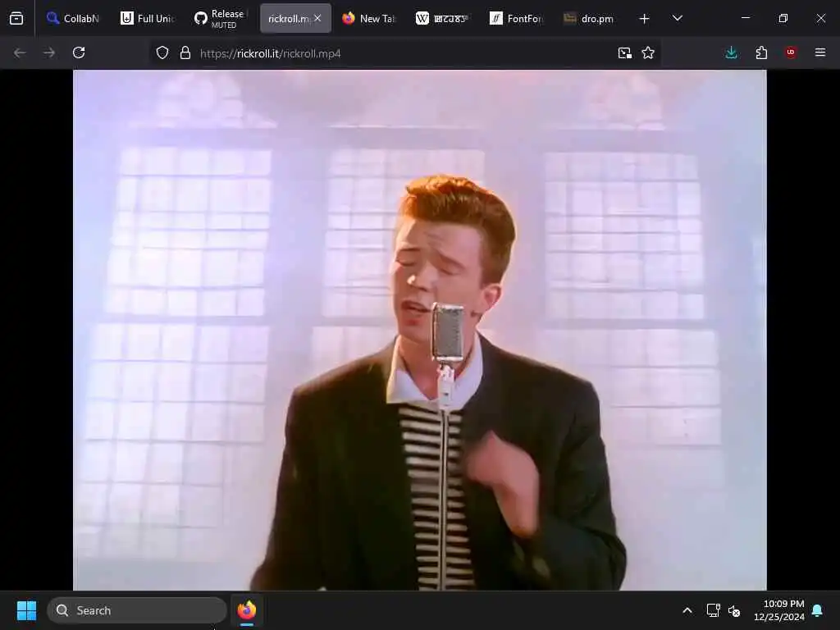The image size is (840, 630).
Task: Open the uBlock Origin extension icon
Action: [x=791, y=52]
